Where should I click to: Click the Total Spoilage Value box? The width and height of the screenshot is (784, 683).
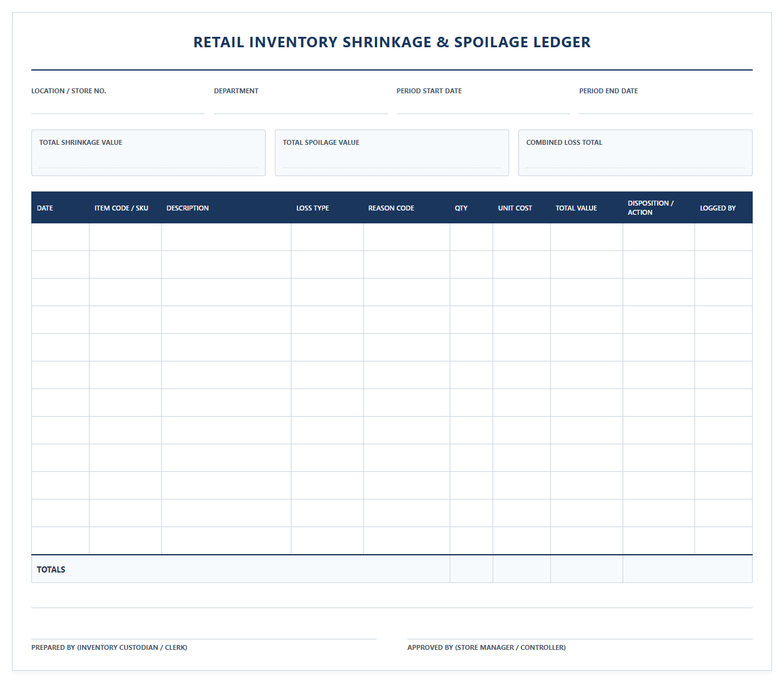392,153
